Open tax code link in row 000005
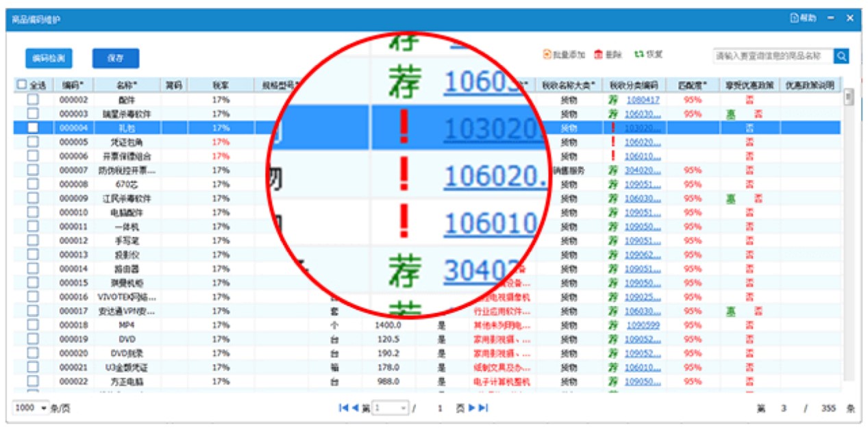The image size is (868, 432). 643,142
